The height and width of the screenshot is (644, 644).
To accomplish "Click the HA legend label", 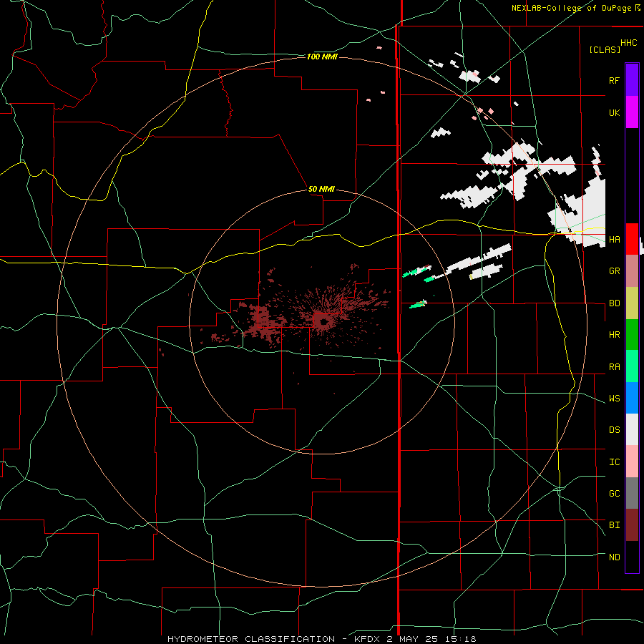I will 614,240.
